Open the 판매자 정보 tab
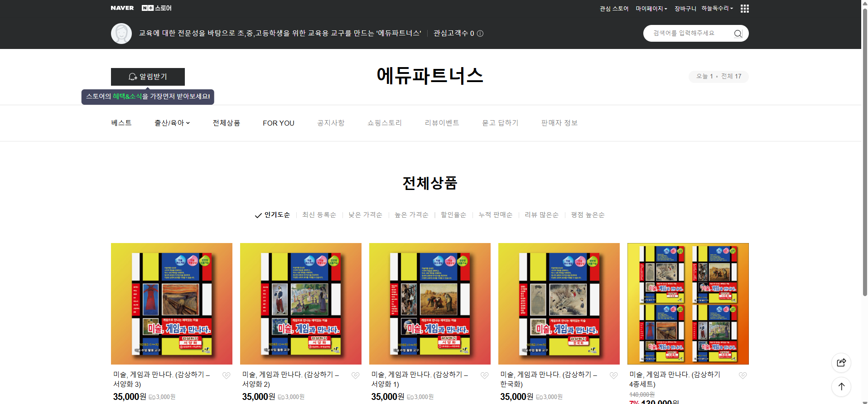Viewport: 868px width, 404px height. (x=559, y=123)
